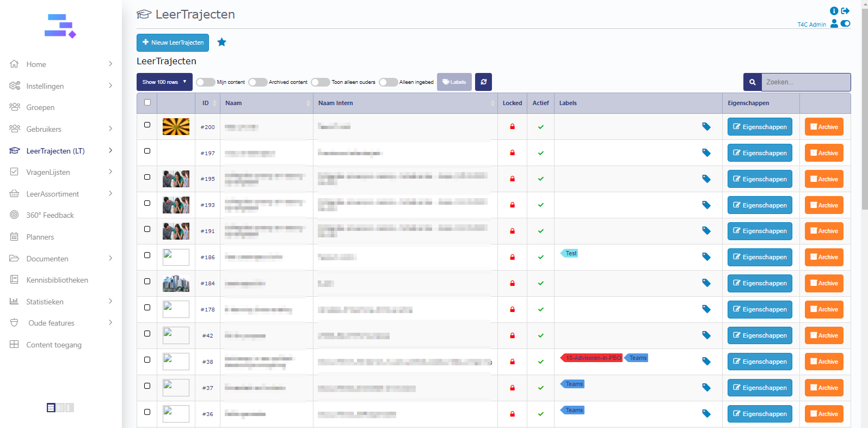Image resolution: width=868 pixels, height=428 pixels.
Task: Click the star favorite icon
Action: (x=221, y=42)
